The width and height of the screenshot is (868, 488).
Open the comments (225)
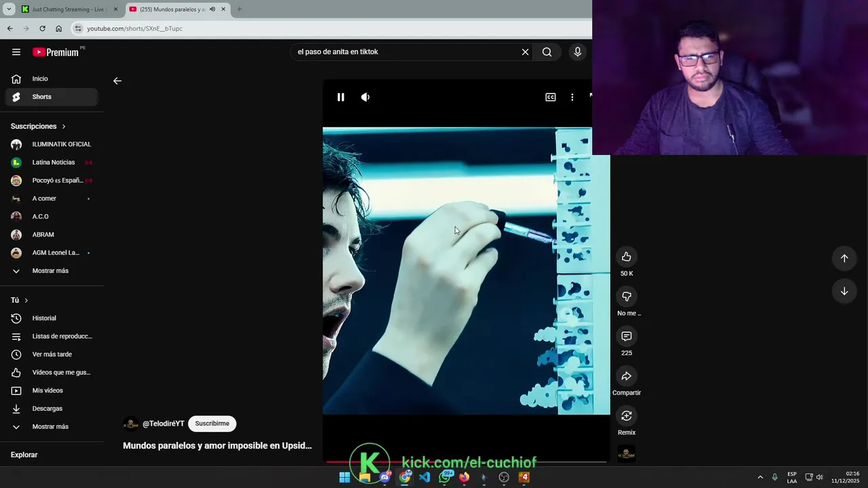(x=627, y=336)
